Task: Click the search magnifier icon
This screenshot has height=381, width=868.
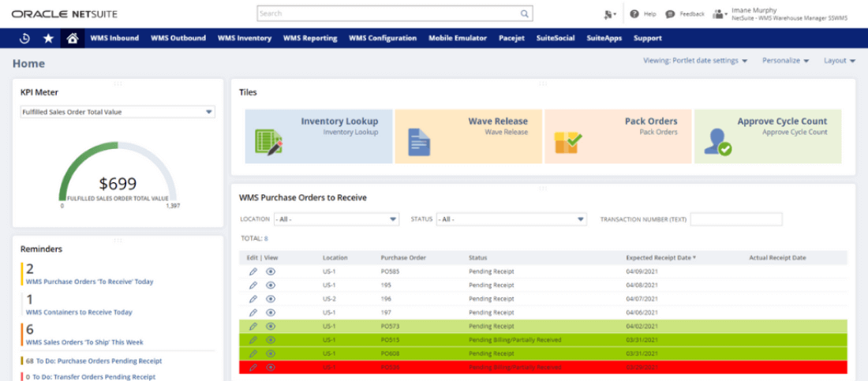Action: coord(524,13)
